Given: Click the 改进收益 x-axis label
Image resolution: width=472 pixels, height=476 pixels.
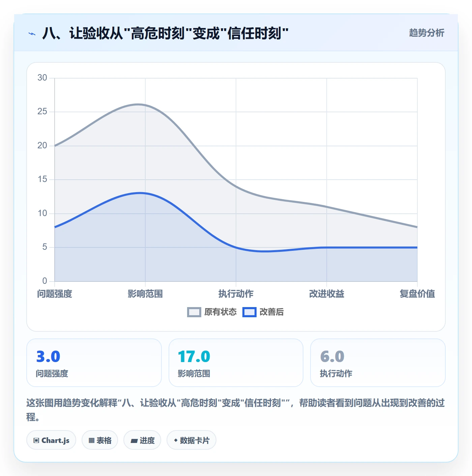Looking at the screenshot, I should click(327, 294).
